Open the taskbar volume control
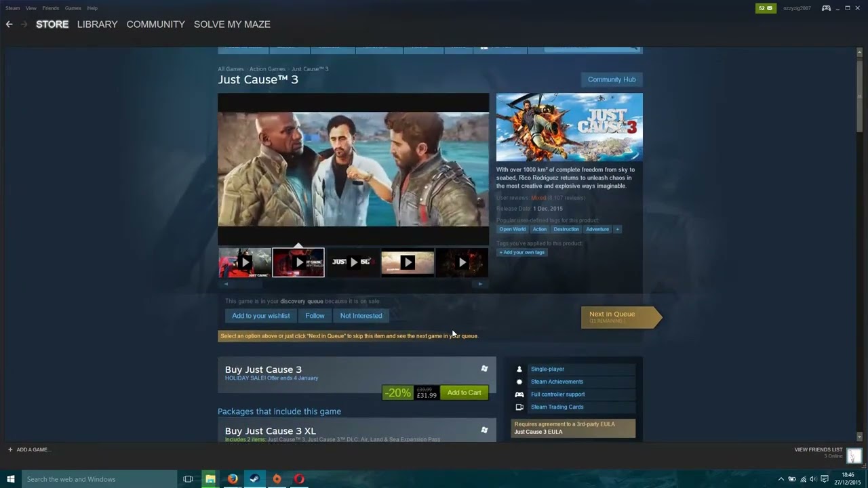The height and width of the screenshot is (488, 868). pyautogui.click(x=813, y=479)
